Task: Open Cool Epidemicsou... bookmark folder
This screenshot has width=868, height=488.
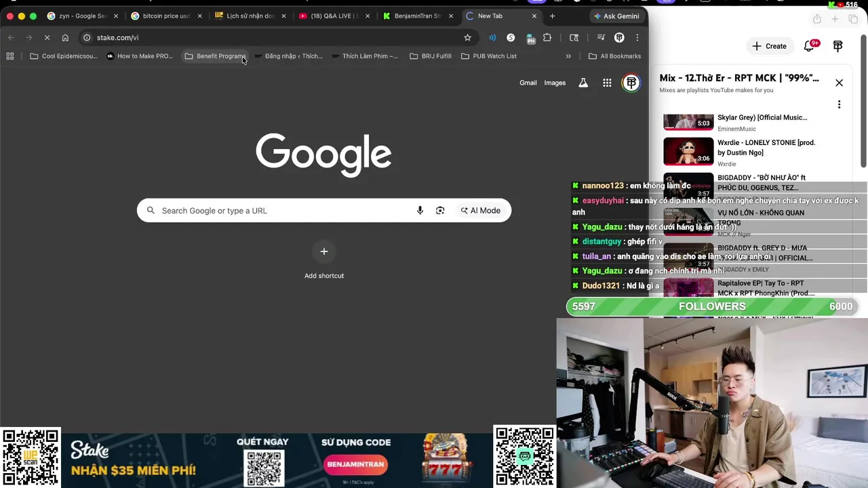Action: click(64, 56)
